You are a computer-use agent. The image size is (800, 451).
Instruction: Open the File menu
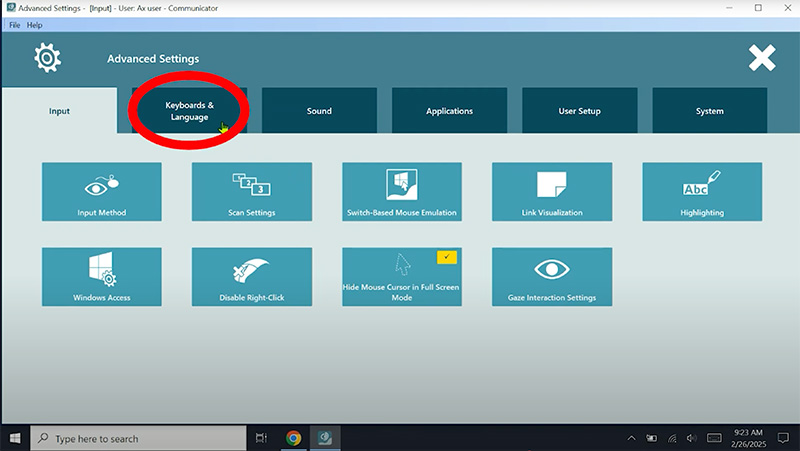coord(15,24)
